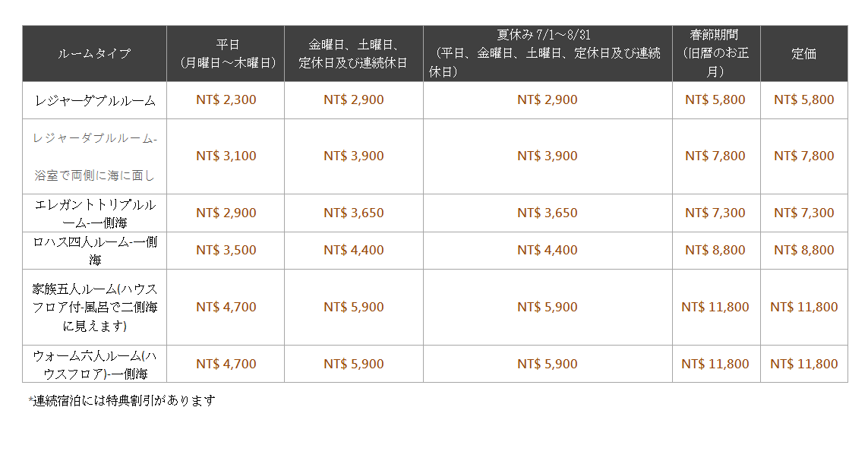Select the NT$ 7,300 spring festival price
Image resolution: width=868 pixels, height=464 pixels.
(715, 213)
